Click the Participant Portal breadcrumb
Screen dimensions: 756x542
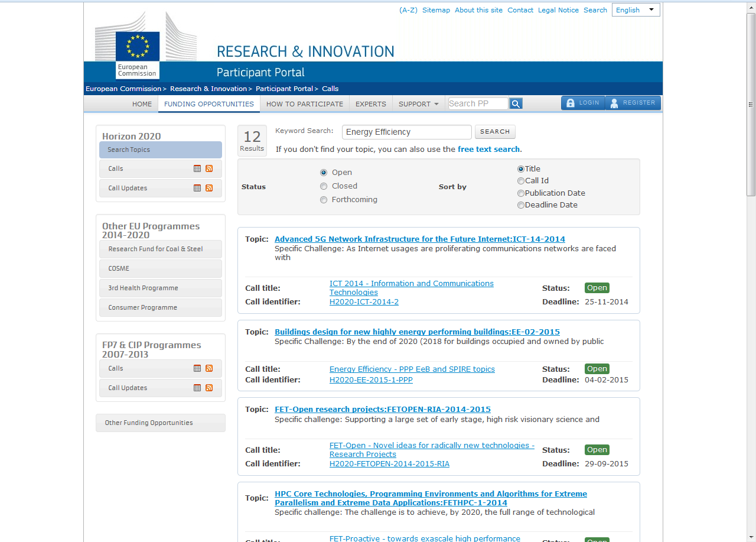click(284, 89)
